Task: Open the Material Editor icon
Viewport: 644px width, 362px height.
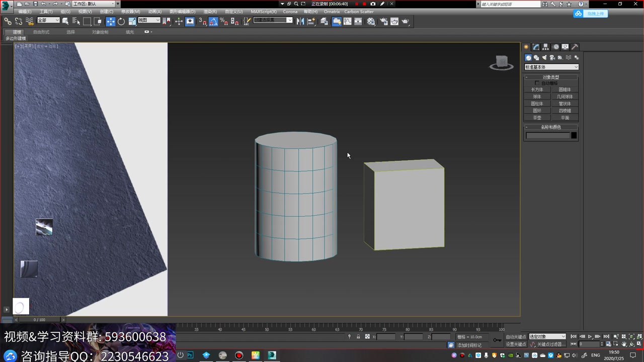Action: (371, 21)
